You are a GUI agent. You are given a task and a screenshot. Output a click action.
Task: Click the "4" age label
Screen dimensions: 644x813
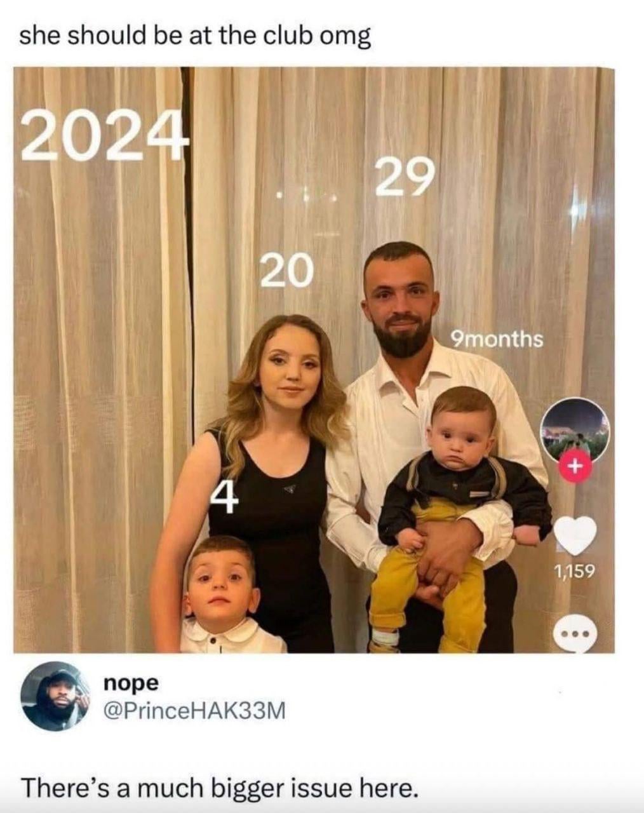tap(224, 496)
